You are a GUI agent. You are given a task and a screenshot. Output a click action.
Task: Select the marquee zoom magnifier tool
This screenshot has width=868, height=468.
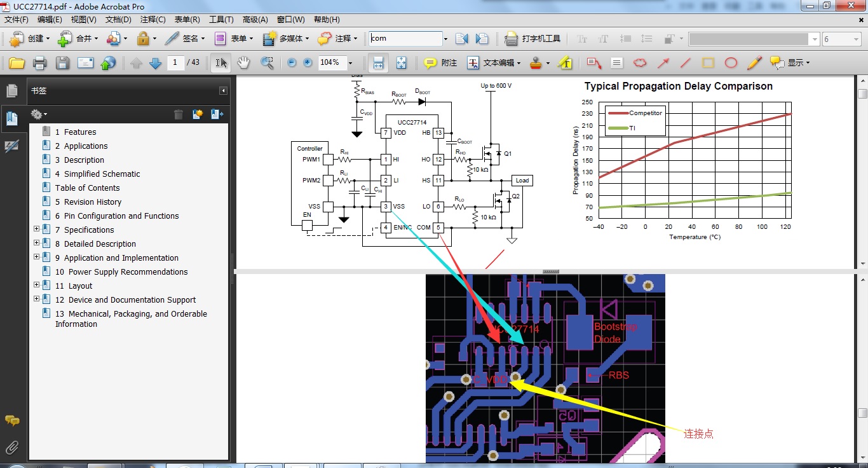click(268, 63)
